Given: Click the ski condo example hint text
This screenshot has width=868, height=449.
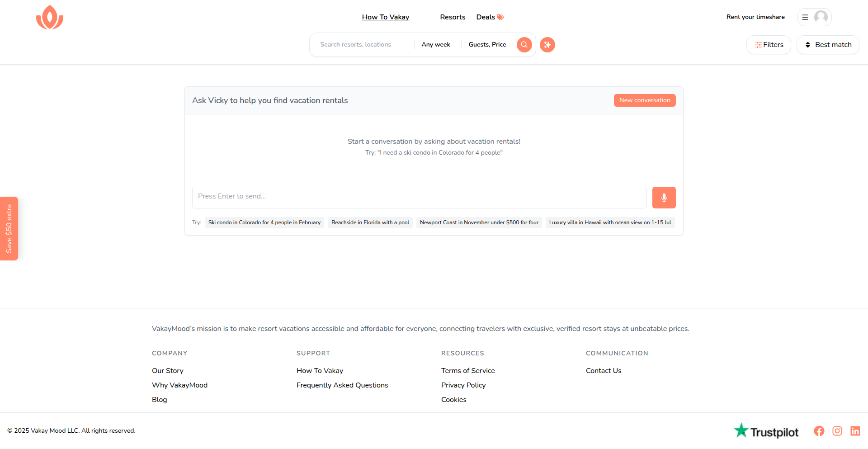Looking at the screenshot, I should coord(434,153).
